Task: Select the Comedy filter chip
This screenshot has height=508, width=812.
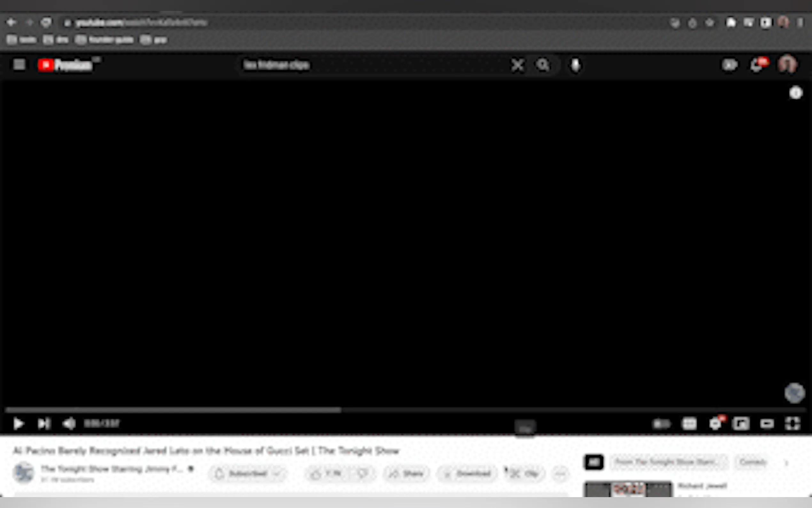Action: coord(753,462)
